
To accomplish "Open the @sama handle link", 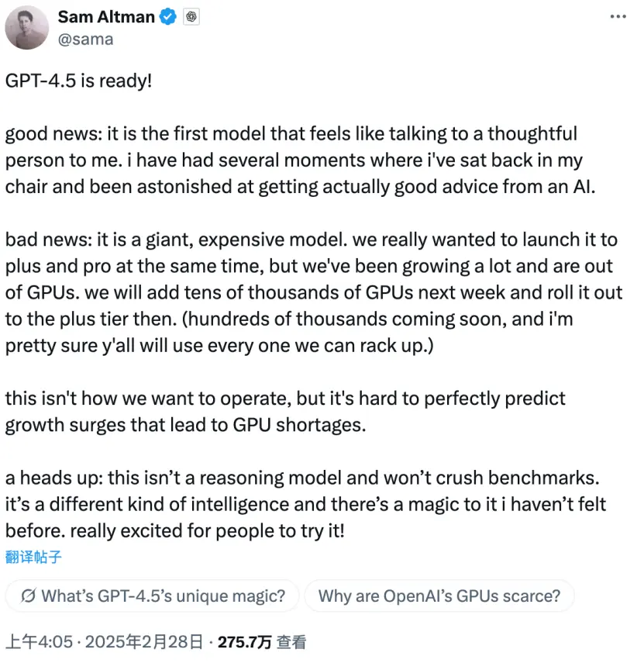I will [x=85, y=39].
